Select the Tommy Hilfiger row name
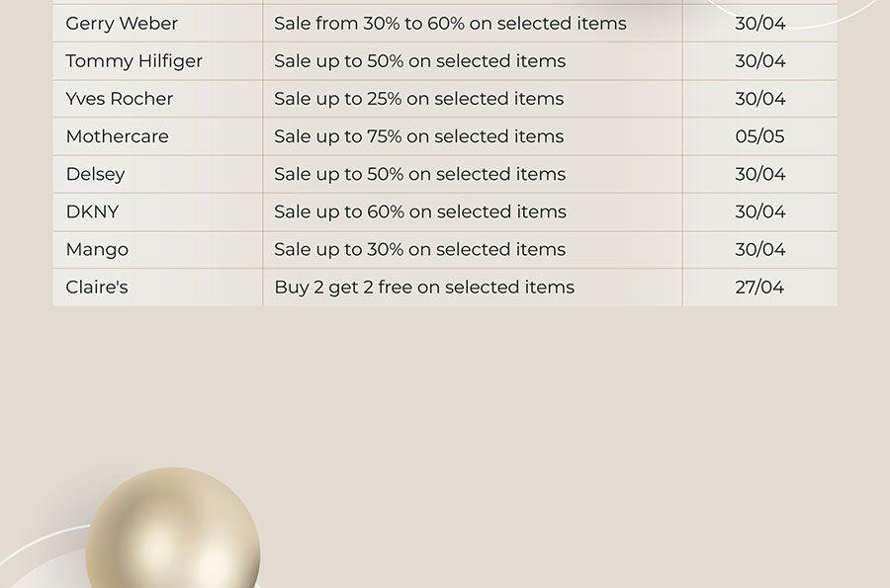The height and width of the screenshot is (588, 890). point(133,61)
